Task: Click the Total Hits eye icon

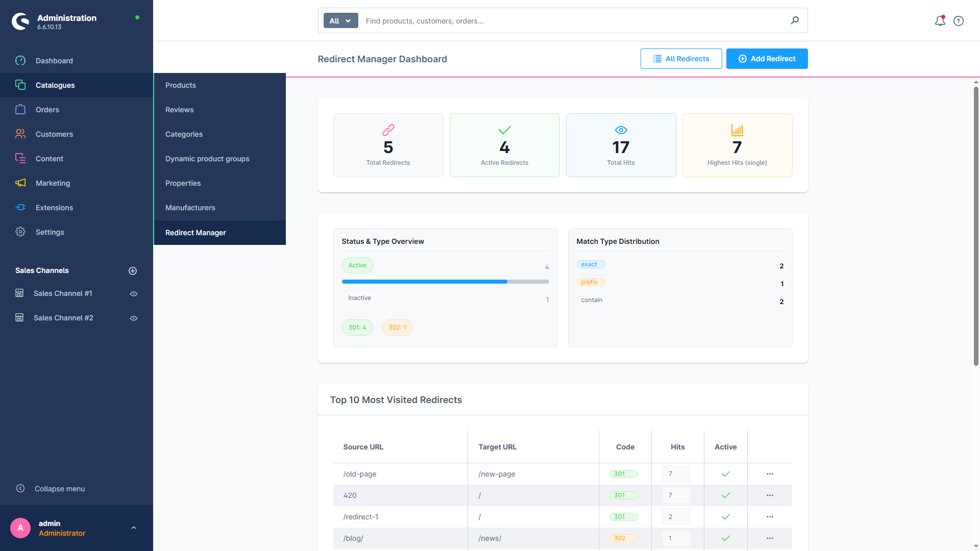Action: tap(621, 130)
